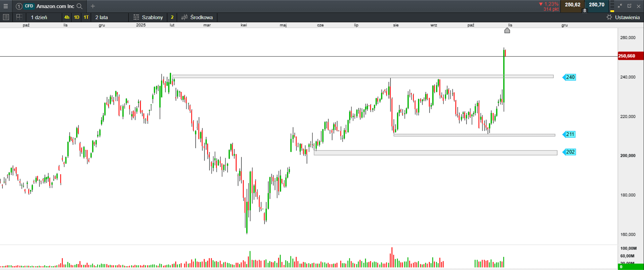Click the pop-out to new window icon
The height and width of the screenshot is (270, 644).
coord(629,6)
